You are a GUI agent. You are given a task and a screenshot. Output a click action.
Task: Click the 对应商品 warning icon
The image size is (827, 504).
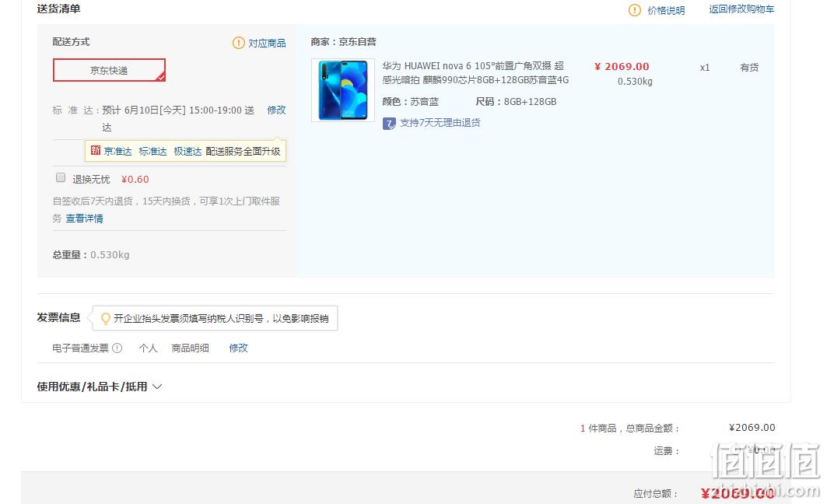238,43
